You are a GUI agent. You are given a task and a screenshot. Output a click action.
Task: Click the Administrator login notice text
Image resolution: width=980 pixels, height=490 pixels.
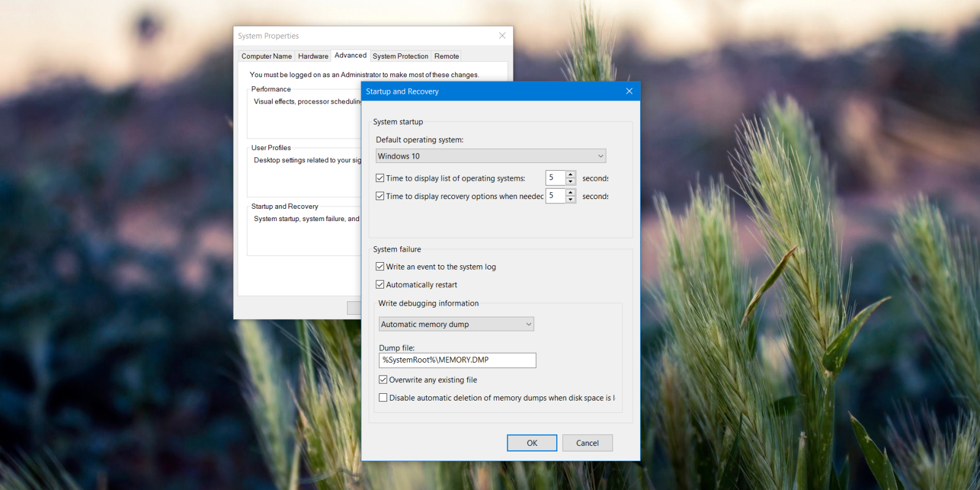coord(364,75)
